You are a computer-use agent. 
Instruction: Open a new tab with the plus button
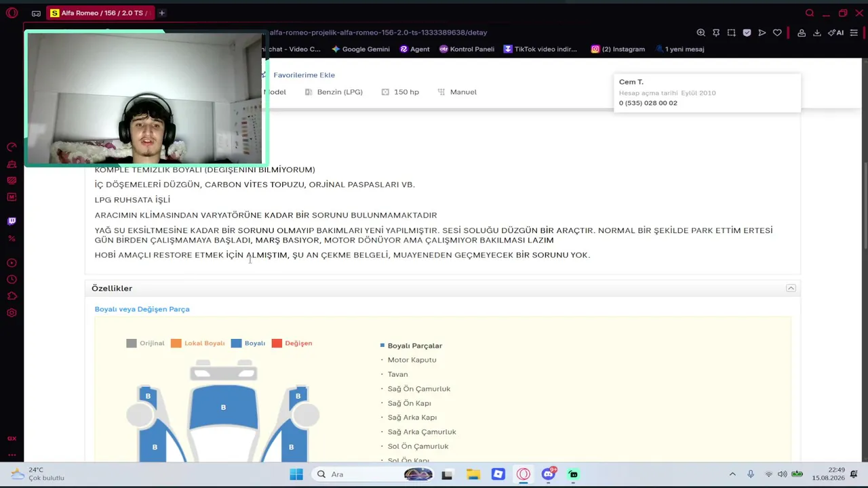[161, 13]
